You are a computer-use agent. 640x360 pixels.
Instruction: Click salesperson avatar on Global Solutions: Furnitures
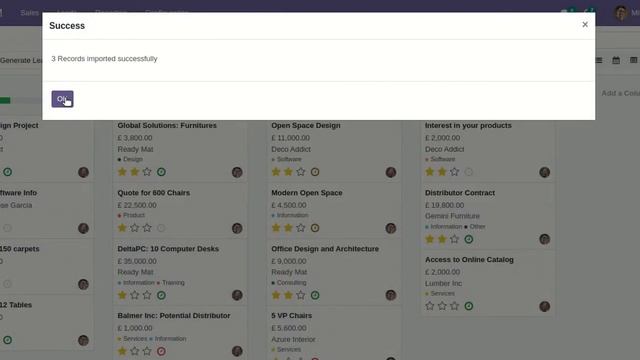tap(237, 172)
